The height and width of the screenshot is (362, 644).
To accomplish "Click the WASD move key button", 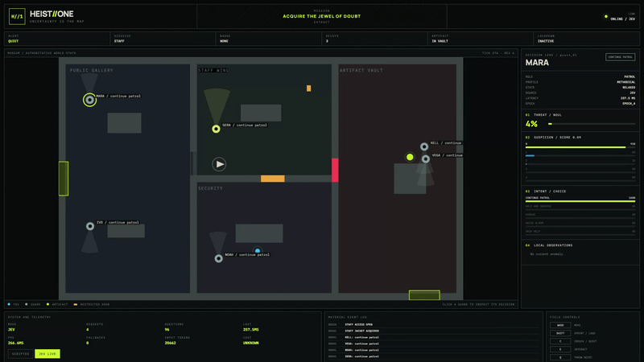I will [560, 325].
